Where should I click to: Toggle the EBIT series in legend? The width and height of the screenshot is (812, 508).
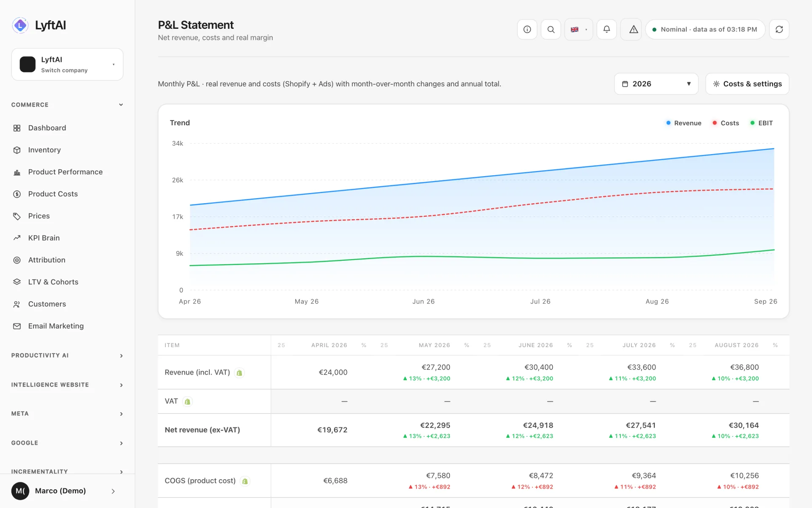click(761, 123)
